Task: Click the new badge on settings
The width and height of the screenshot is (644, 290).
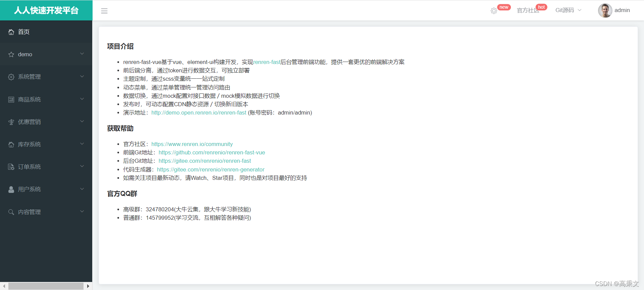Action: click(x=504, y=7)
